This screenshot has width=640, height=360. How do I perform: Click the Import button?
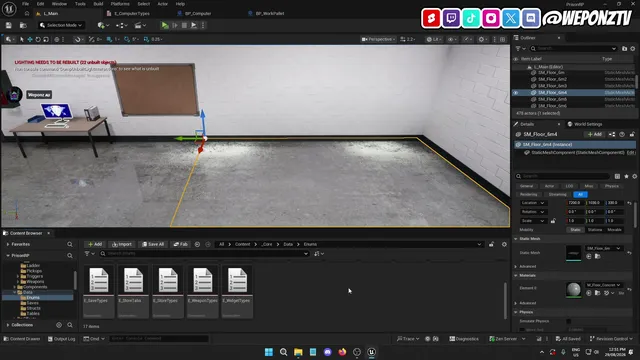(122, 244)
